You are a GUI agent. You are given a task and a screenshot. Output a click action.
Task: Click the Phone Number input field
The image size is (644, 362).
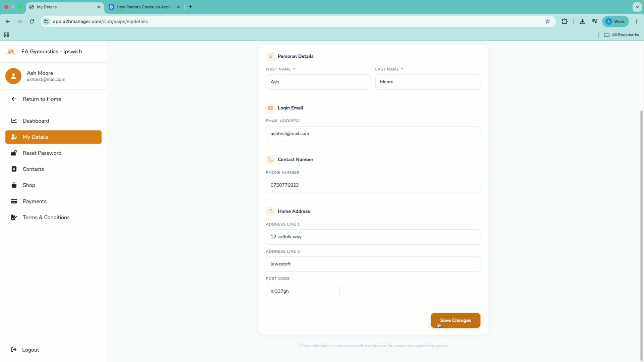tap(373, 185)
